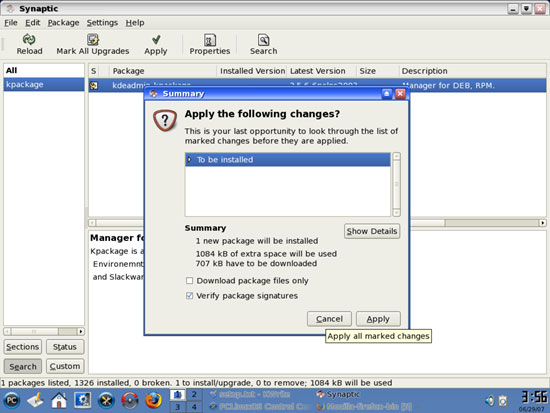550x413 pixels.
Task: Select kpackage in the left filter list
Action: (44, 85)
